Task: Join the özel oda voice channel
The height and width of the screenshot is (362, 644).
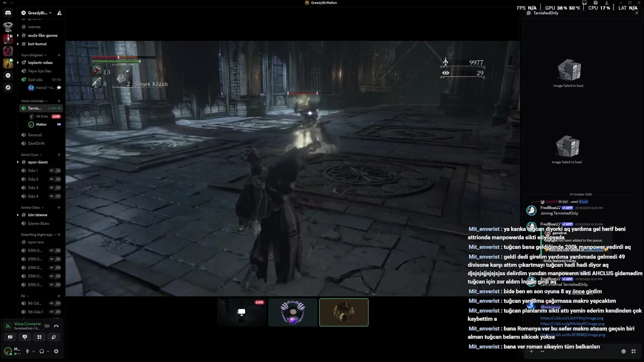Action: pyautogui.click(x=40, y=79)
